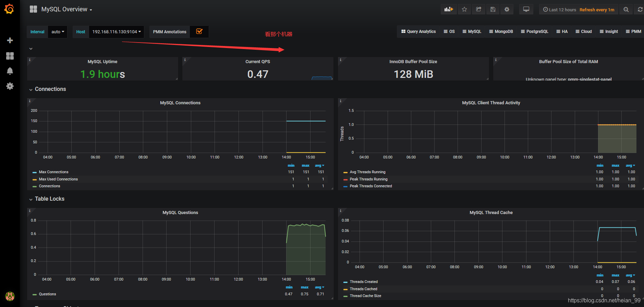Click the refresh dashboard icon

coord(640,10)
